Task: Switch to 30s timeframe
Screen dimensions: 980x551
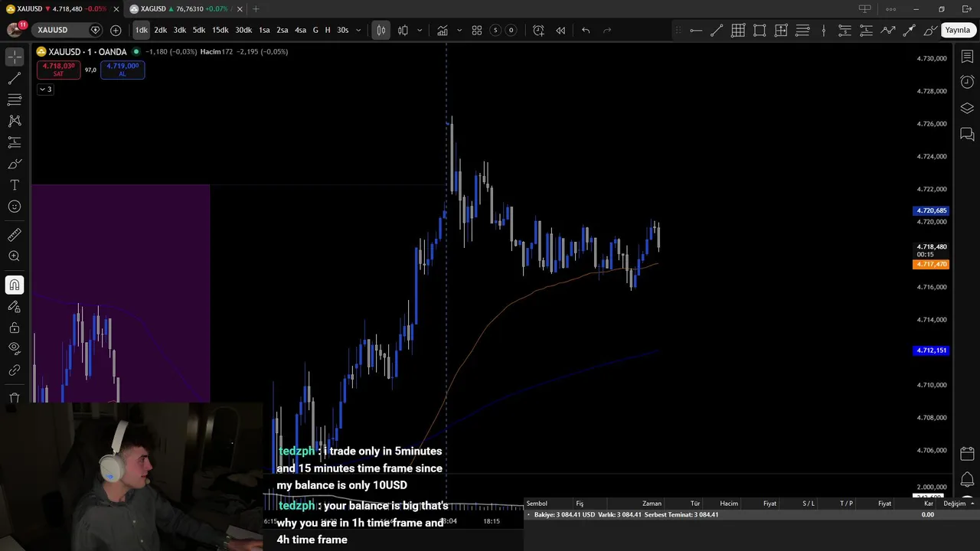Action: coord(343,30)
